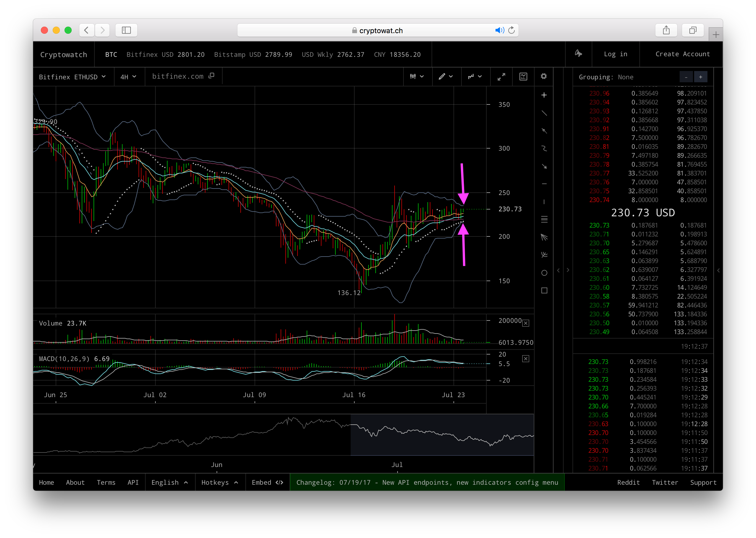The height and width of the screenshot is (538, 756).
Task: Select the trend line drawing tool
Action: click(544, 113)
